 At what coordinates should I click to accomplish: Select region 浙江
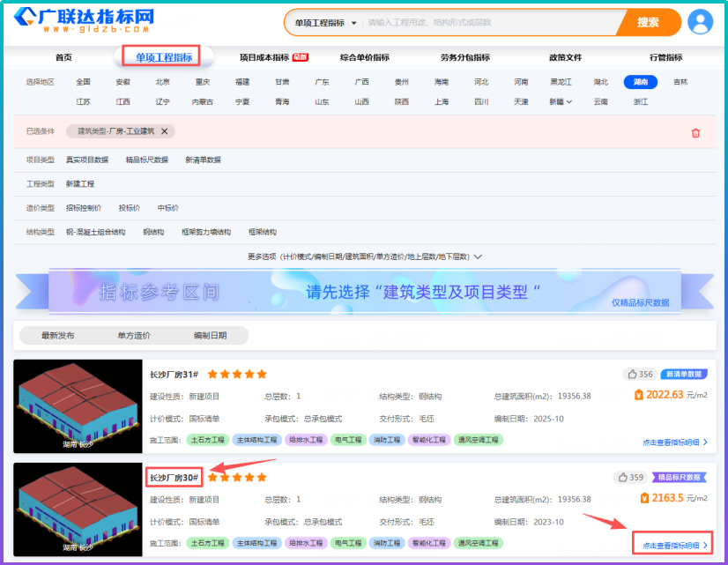click(640, 101)
